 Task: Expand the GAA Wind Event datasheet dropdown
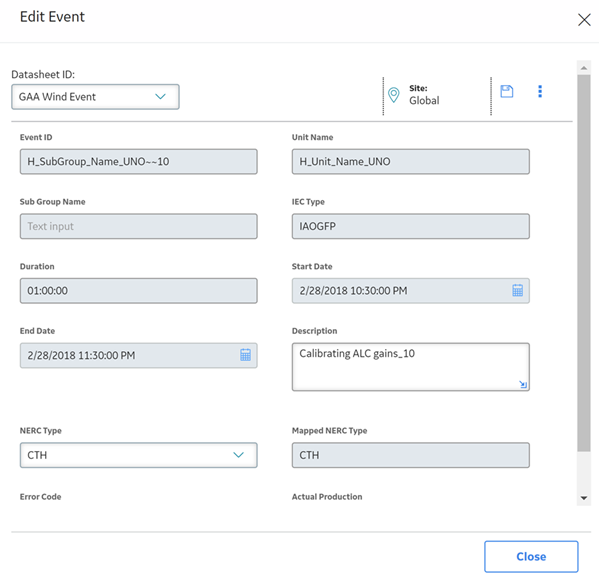pos(95,97)
